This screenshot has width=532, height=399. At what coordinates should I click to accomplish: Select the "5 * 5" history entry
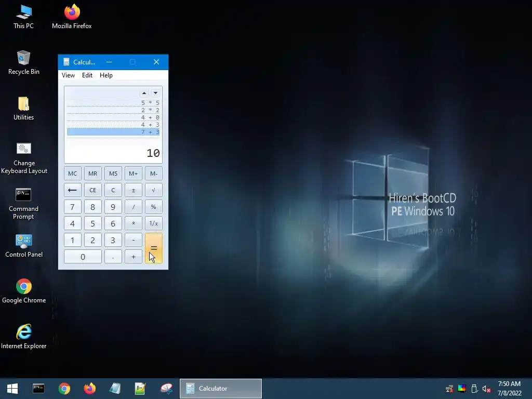pyautogui.click(x=113, y=103)
